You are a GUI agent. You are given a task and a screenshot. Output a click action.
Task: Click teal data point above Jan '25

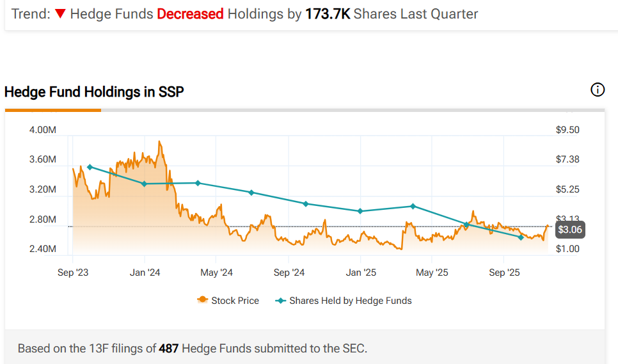[361, 211]
